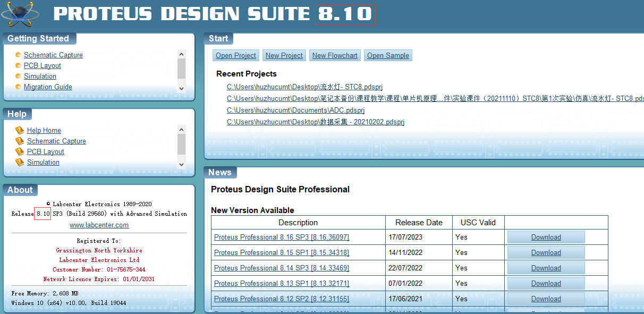Click the Getting Started scrollbar thumb
The width and height of the screenshot is (644, 314).
tap(181, 69)
